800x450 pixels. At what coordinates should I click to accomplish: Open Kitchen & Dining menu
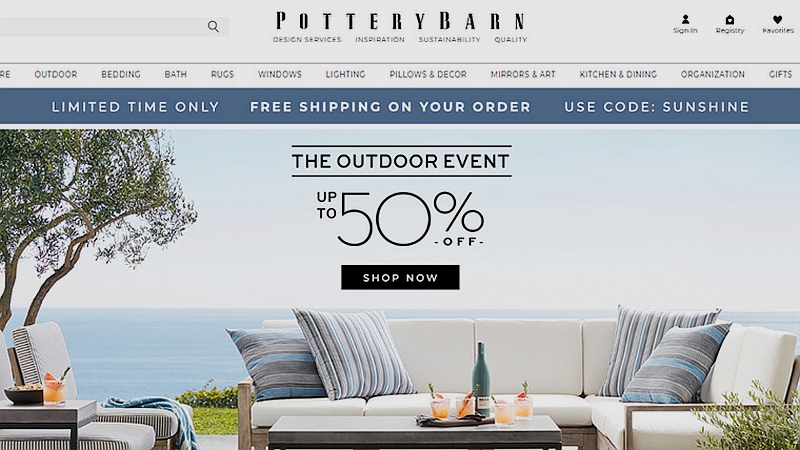coord(618,74)
